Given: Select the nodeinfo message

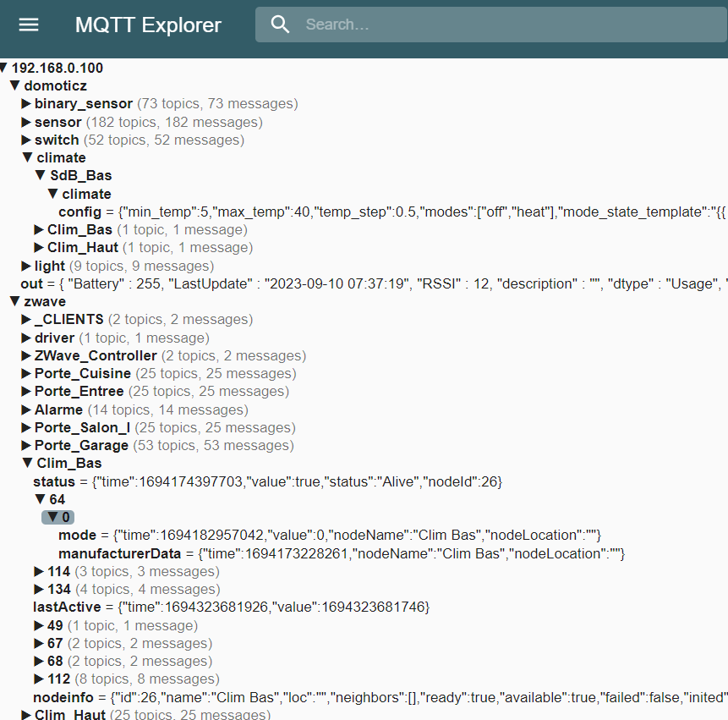Looking at the screenshot, I should 380,697.
